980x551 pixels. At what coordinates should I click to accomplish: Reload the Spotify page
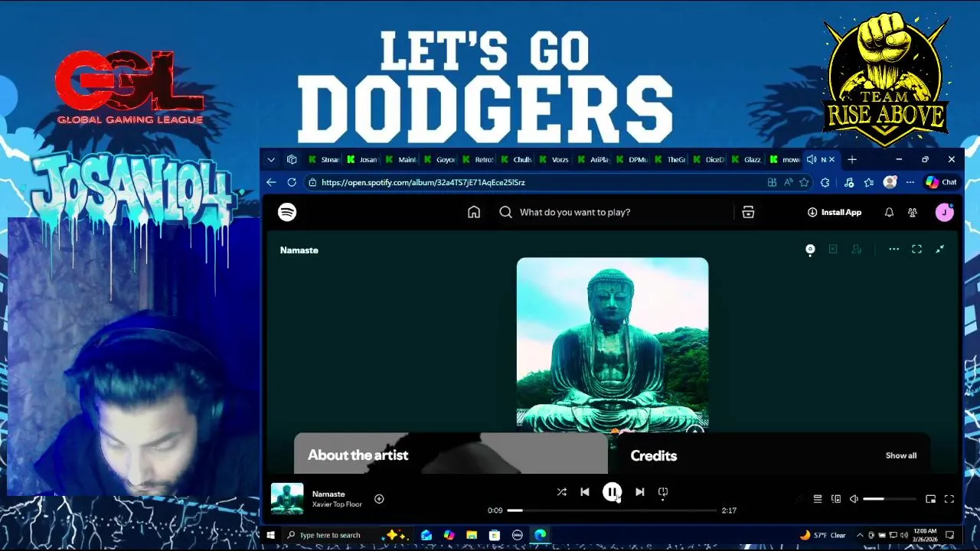(292, 182)
